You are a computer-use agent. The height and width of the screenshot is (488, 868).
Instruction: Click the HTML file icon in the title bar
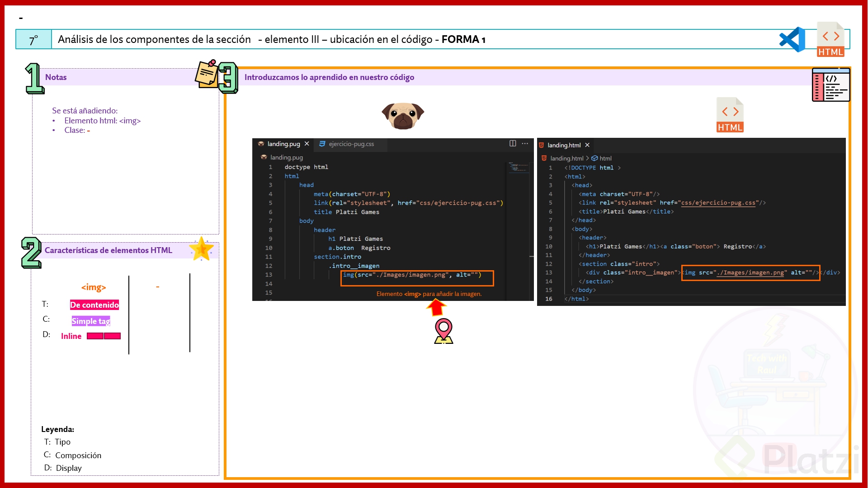(x=830, y=39)
